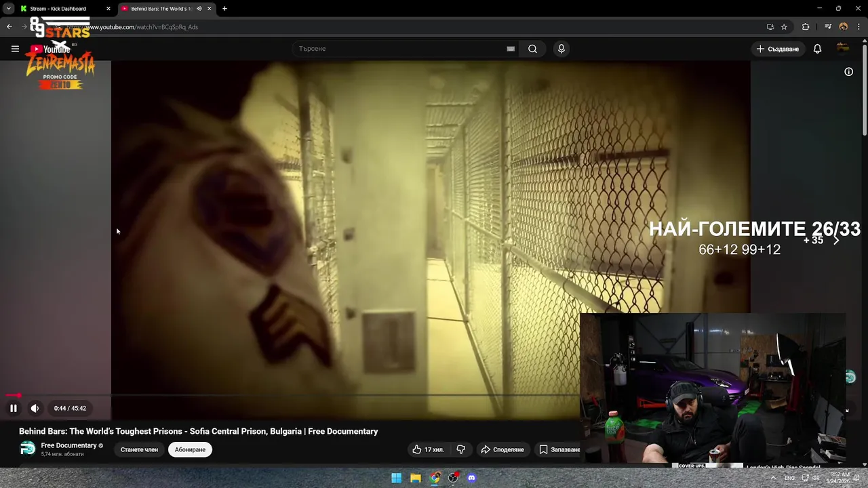Show the video info card icon
This screenshot has width=868, height=488.
click(x=848, y=72)
